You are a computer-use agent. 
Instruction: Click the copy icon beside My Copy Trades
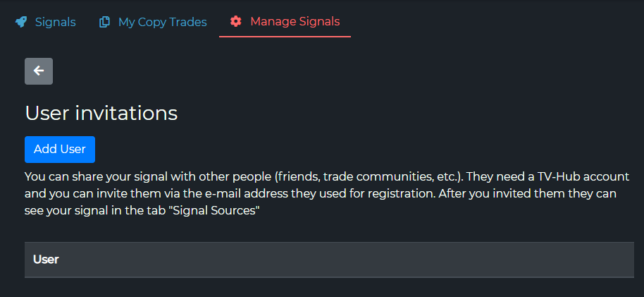click(x=104, y=22)
